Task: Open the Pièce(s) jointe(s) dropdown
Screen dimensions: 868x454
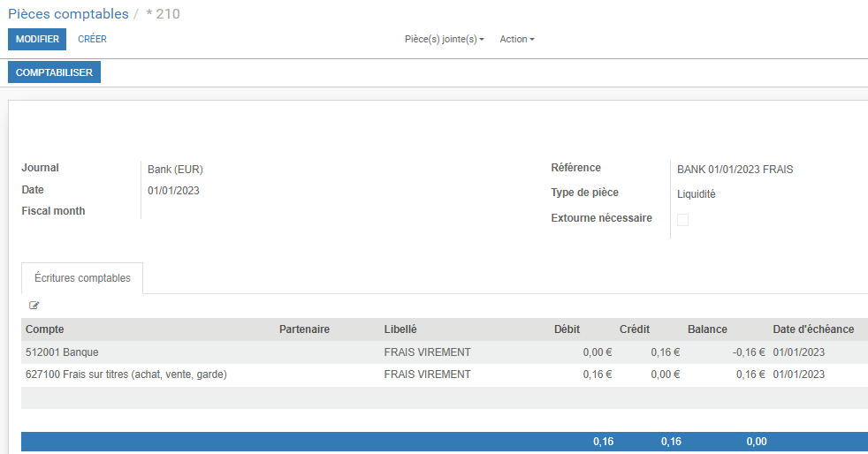Action: 444,39
